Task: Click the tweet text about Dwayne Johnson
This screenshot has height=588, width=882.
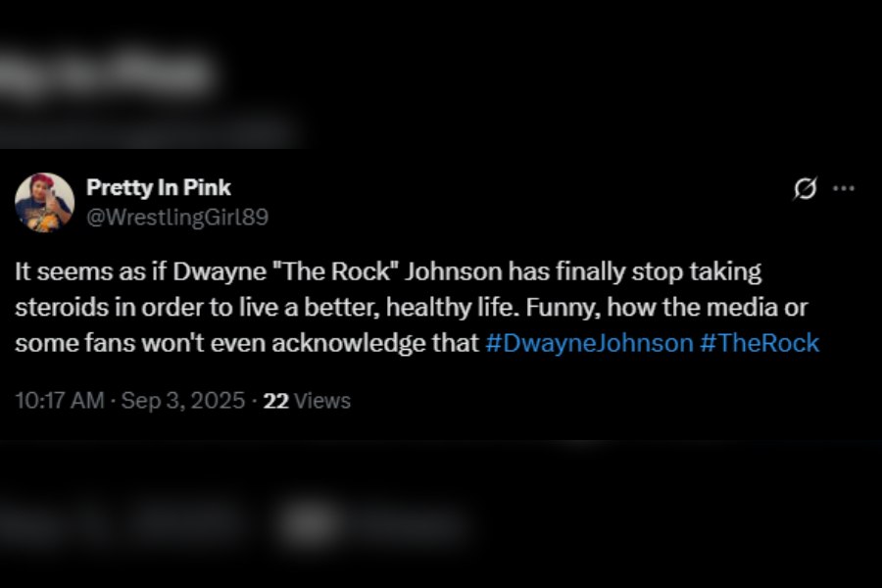Action: pos(416,307)
